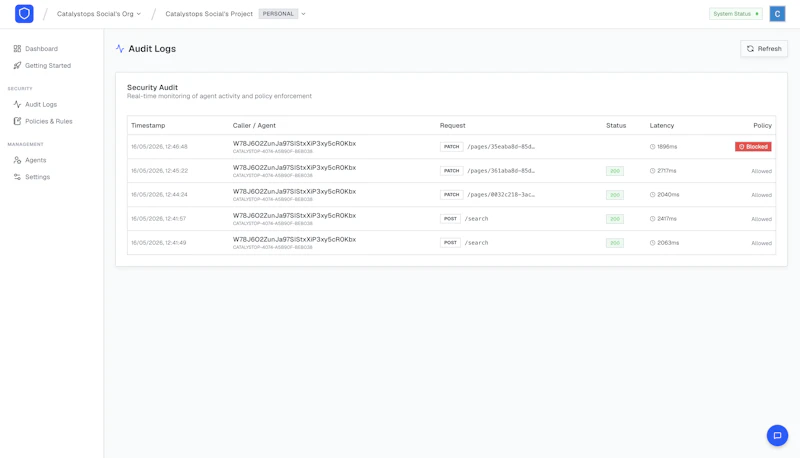Click the clock icon beside 1896ms

point(652,146)
